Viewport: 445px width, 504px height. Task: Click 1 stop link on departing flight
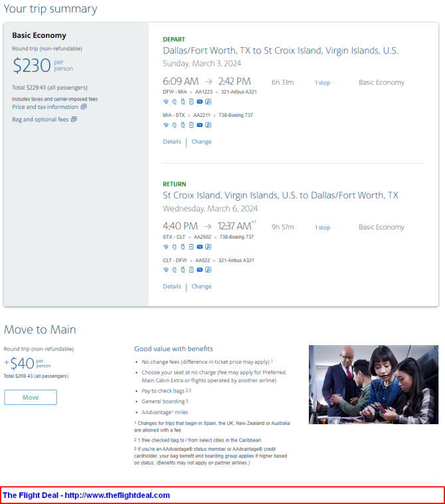pyautogui.click(x=322, y=83)
